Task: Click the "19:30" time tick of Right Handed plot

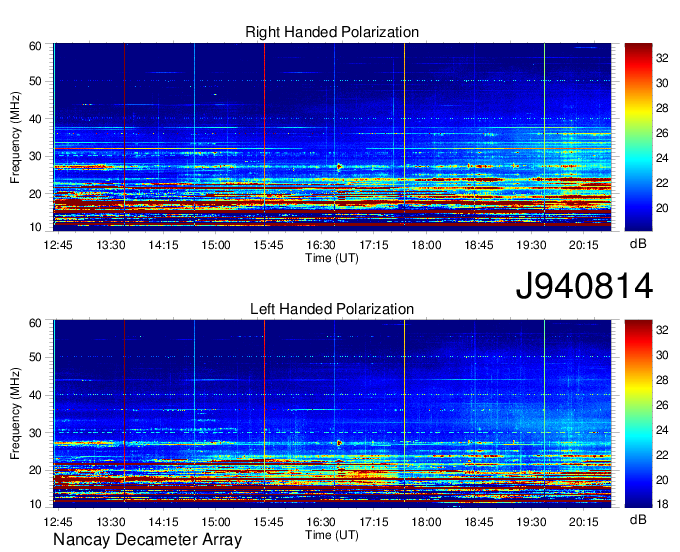Action: tap(531, 245)
